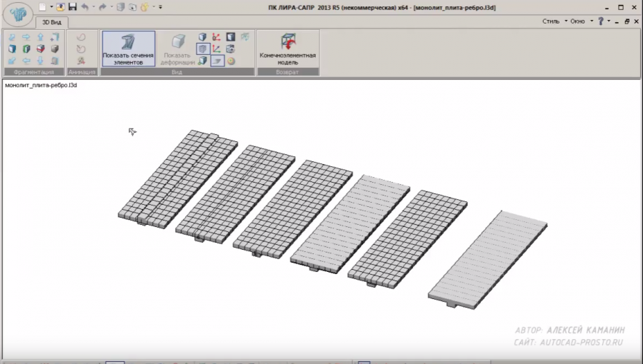Click the hand pointer icon in quick toolbar
The width and height of the screenshot is (643, 364).
pos(145,6)
